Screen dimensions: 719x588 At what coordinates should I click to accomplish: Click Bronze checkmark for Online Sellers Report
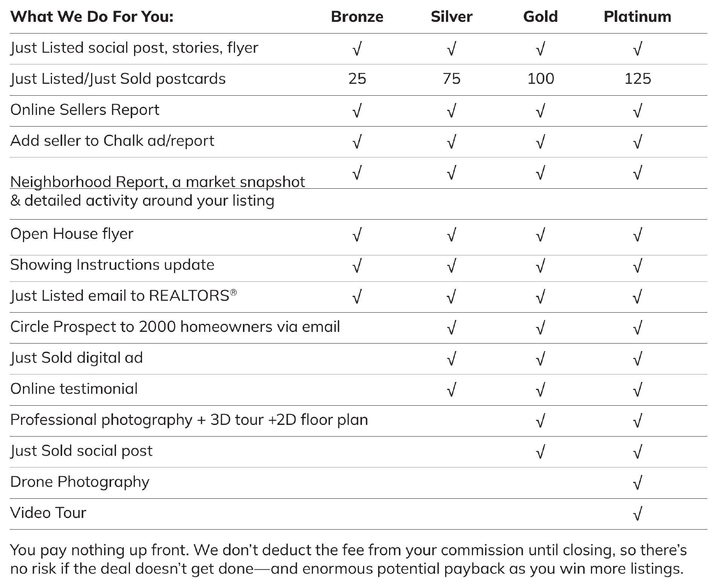point(357,111)
